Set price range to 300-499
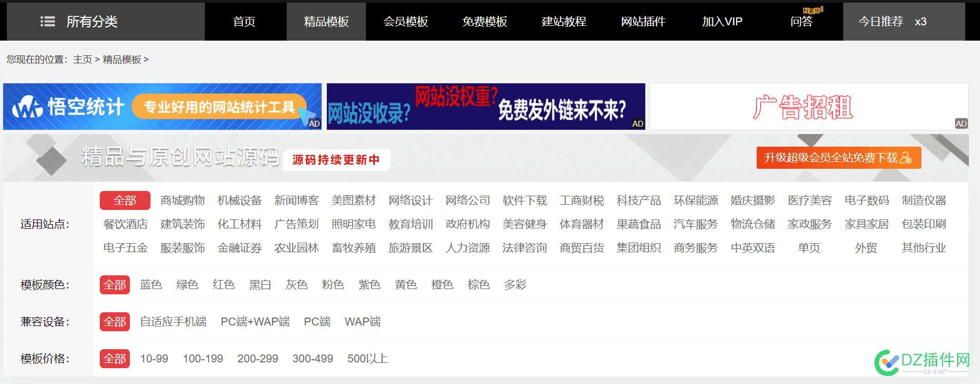This screenshot has height=384, width=980. click(313, 359)
